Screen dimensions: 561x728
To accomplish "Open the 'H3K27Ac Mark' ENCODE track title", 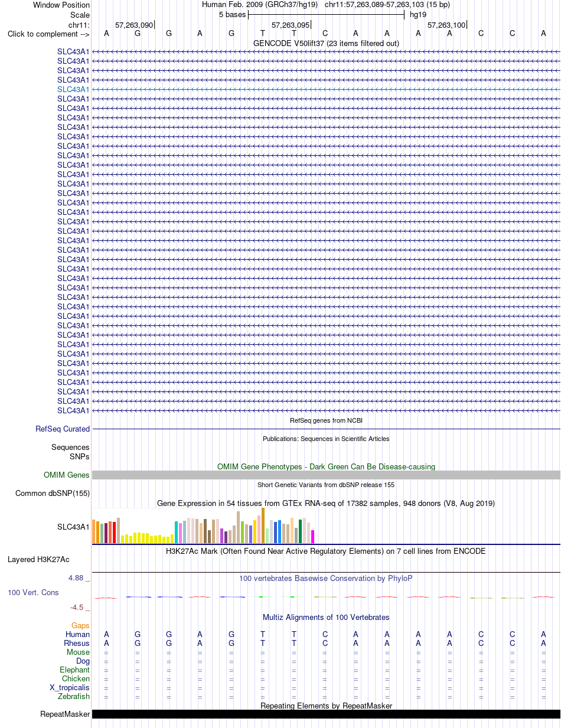I will 326,551.
